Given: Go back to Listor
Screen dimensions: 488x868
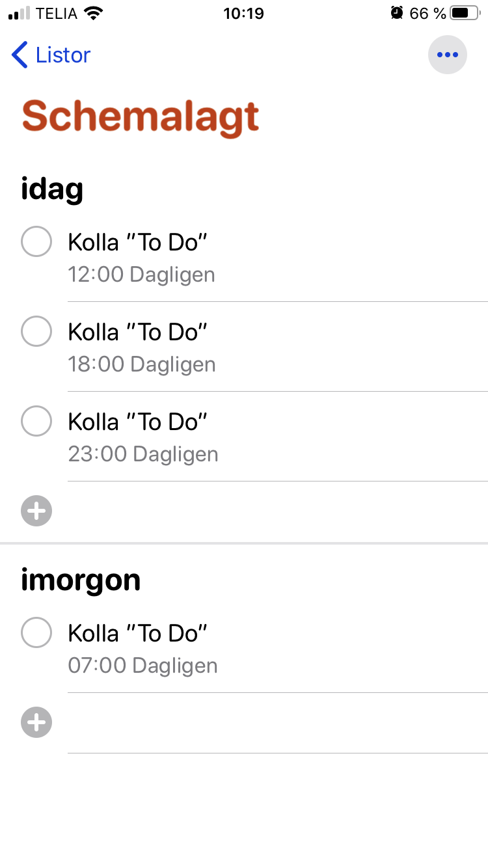Looking at the screenshot, I should point(62,55).
